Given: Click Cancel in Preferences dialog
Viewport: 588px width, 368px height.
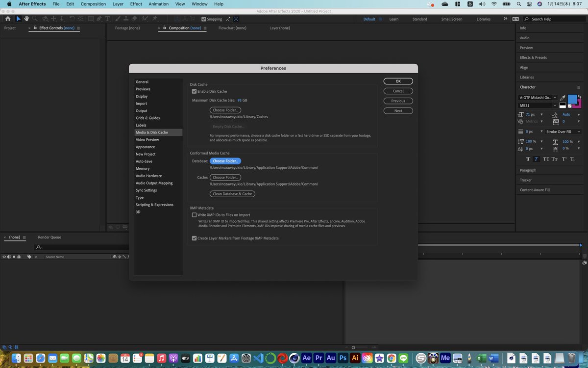Looking at the screenshot, I should [398, 91].
